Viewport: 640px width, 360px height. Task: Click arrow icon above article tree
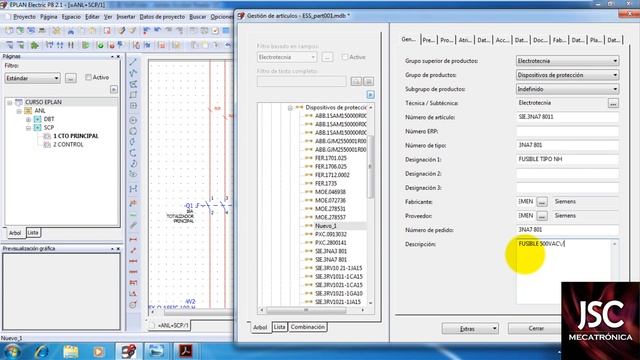pyautogui.click(x=370, y=95)
